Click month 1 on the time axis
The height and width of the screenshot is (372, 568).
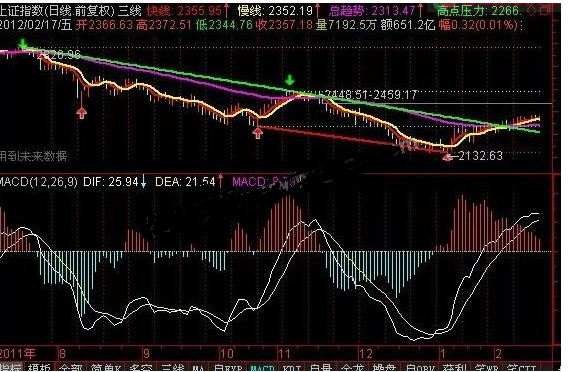(x=443, y=354)
